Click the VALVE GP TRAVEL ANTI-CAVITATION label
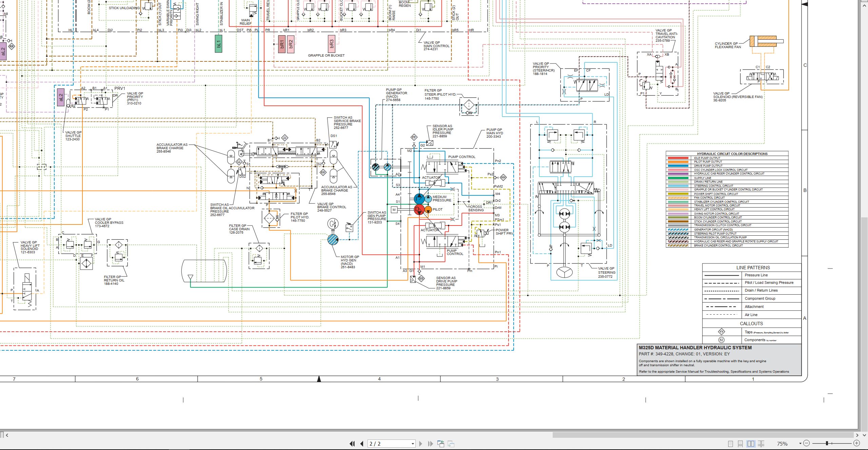The width and height of the screenshot is (868, 450). [666, 35]
